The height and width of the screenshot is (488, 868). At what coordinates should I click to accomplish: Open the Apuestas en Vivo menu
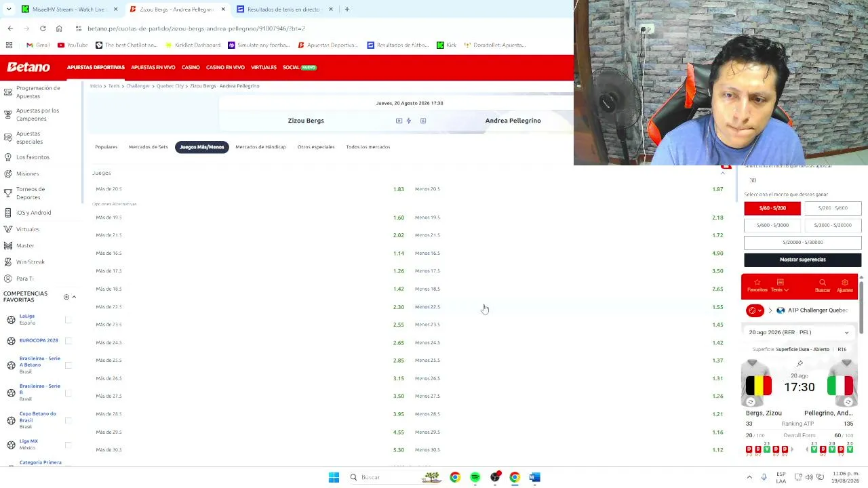(x=153, y=67)
